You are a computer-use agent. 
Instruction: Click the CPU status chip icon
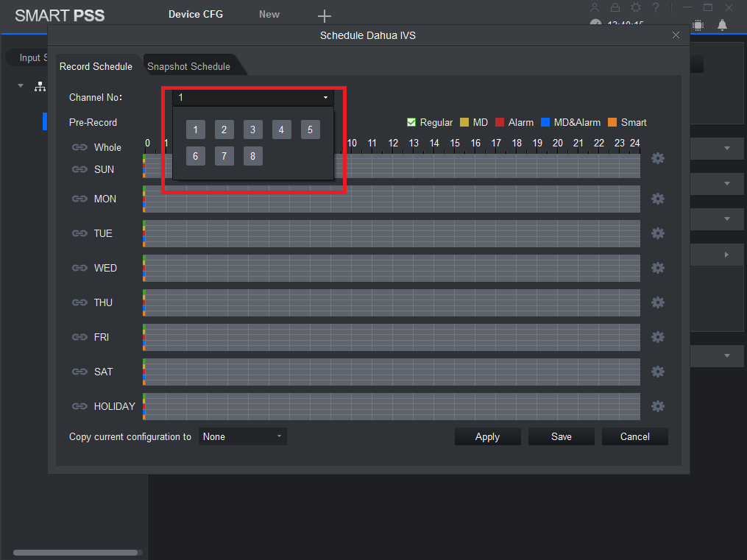pos(698,25)
